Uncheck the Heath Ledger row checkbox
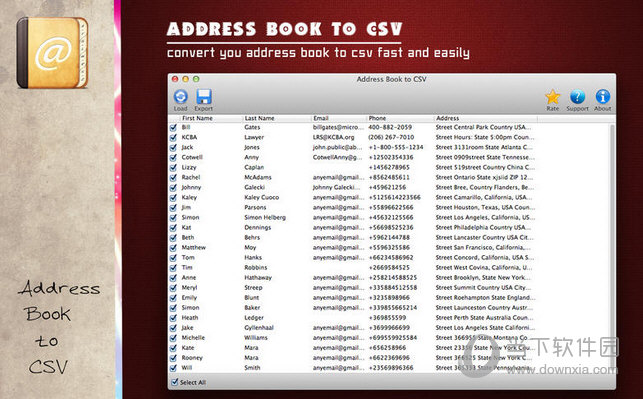 point(173,318)
